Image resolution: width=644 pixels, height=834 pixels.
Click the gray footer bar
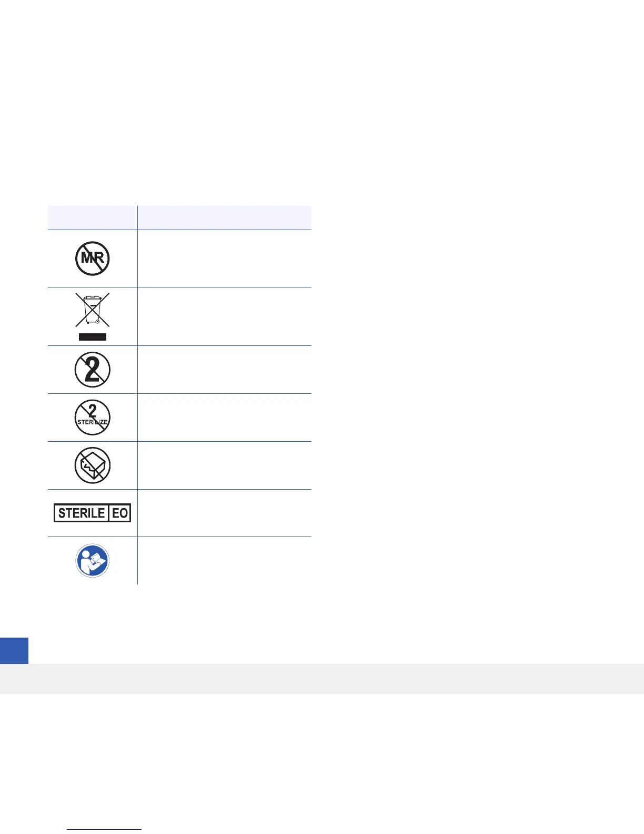(x=322, y=679)
